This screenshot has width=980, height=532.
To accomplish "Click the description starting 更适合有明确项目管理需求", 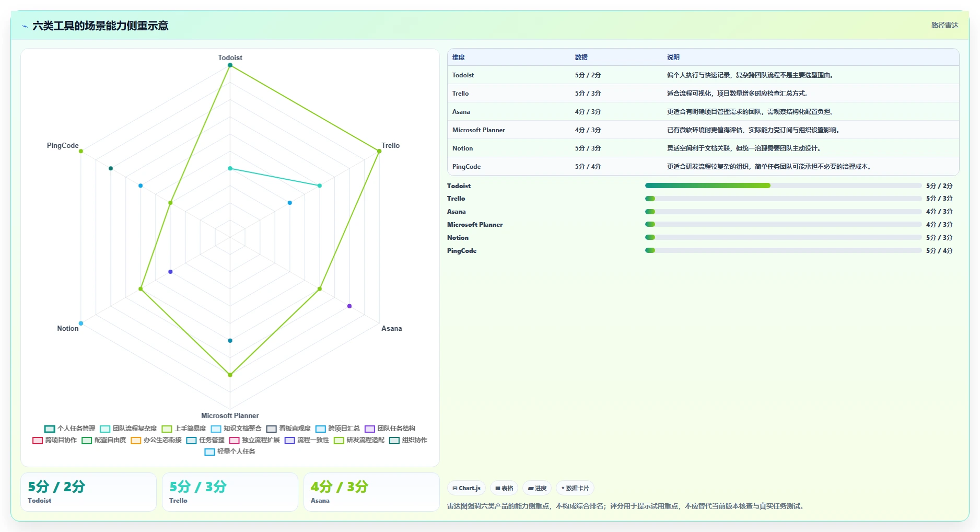I will pyautogui.click(x=751, y=112).
